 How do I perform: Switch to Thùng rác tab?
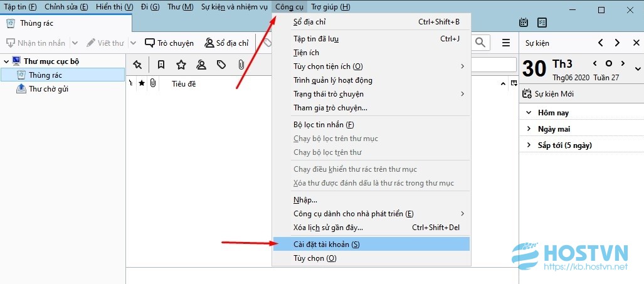66,23
